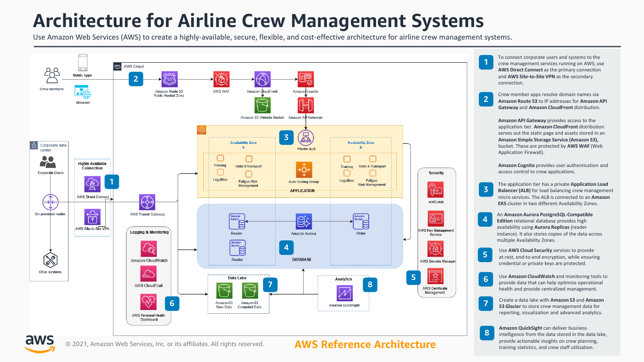Click the Amazon Cognito icon
This screenshot has height=362, width=644.
[306, 79]
